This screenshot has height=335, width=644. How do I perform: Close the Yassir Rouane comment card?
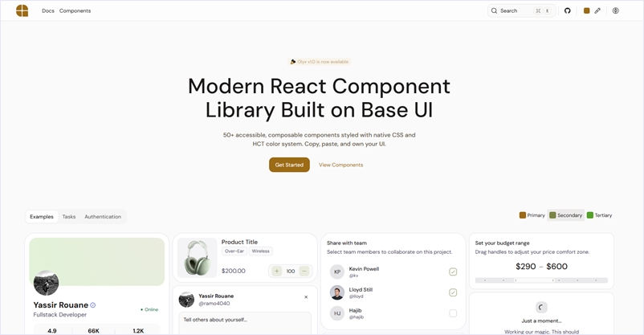[306, 297]
